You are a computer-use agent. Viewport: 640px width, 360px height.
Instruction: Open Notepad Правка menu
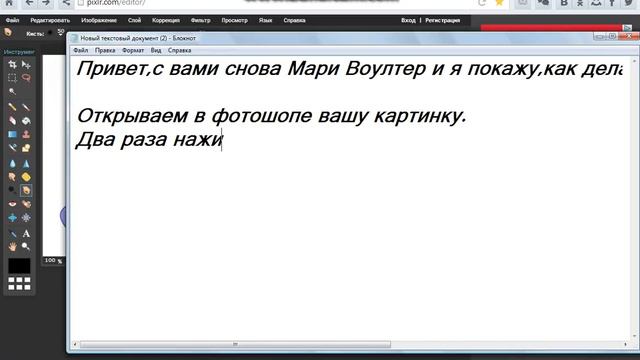tap(105, 51)
